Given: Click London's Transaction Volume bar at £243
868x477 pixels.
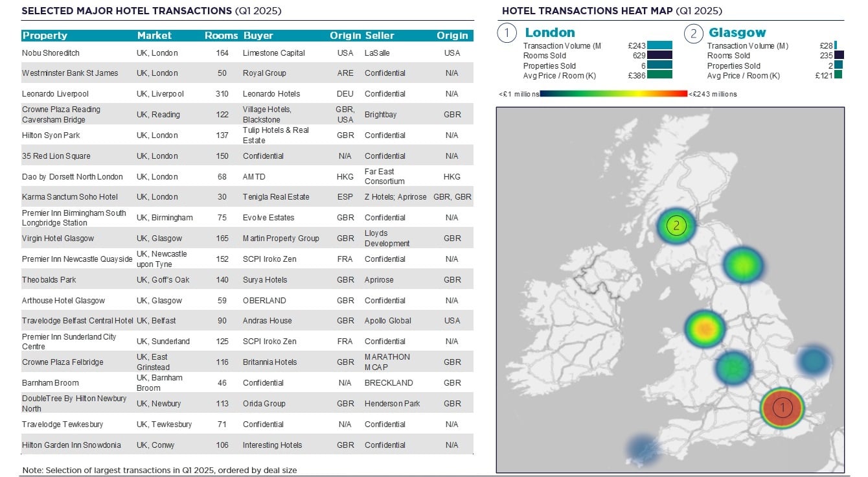Looking at the screenshot, I should [x=659, y=45].
